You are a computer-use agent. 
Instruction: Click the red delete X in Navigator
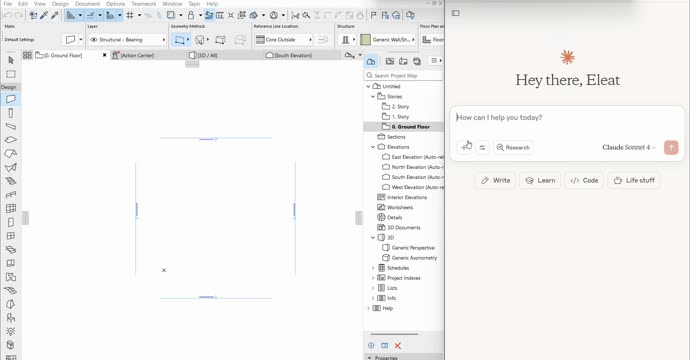click(x=398, y=346)
